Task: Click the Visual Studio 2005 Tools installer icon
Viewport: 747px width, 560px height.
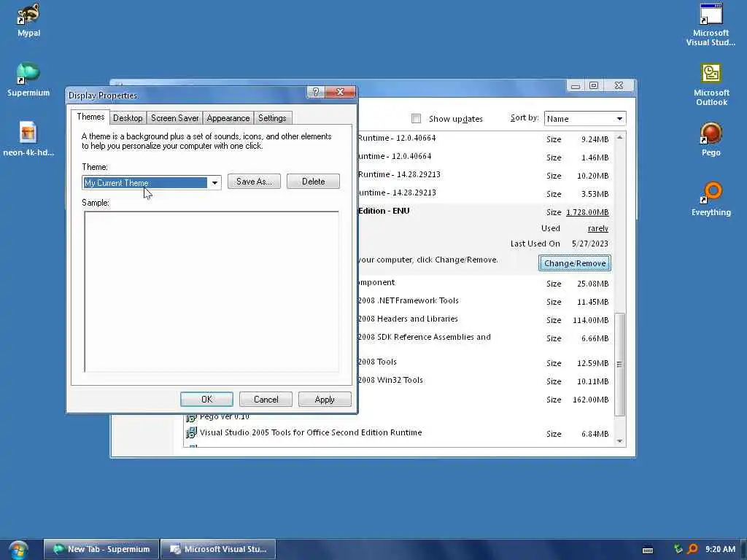Action: coord(190,432)
